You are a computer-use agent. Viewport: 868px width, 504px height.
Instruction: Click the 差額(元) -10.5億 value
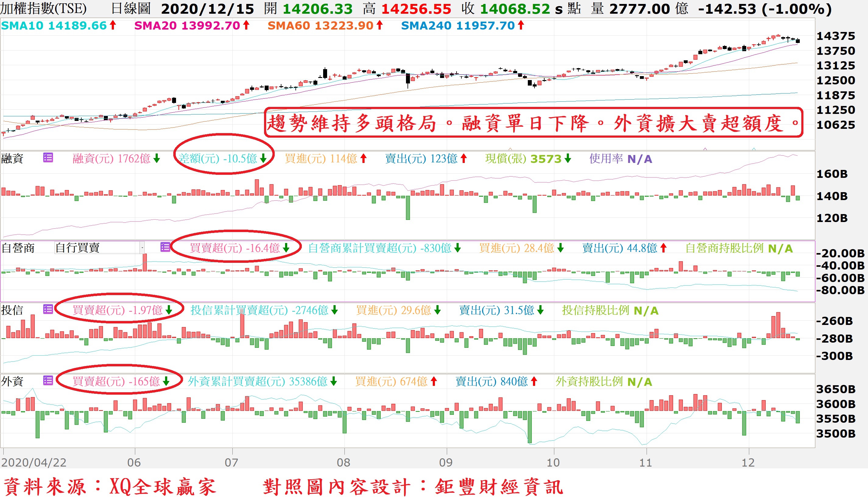[218, 158]
